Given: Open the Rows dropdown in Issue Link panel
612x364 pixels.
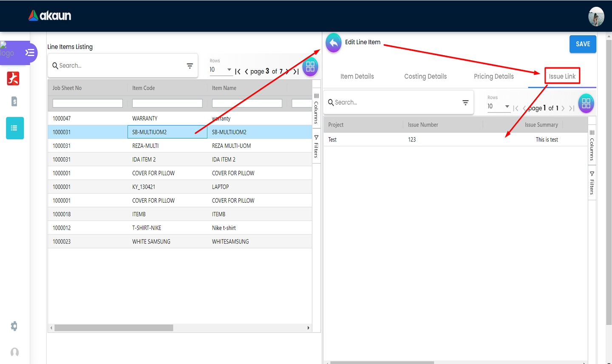Looking at the screenshot, I should [499, 106].
